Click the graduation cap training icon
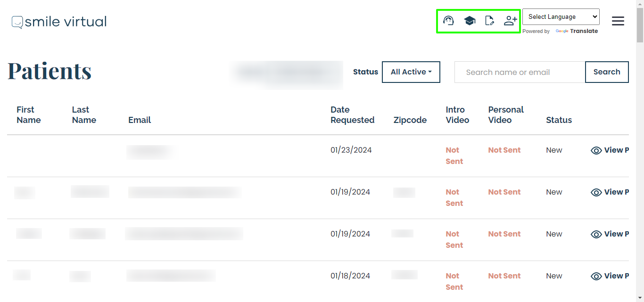The image size is (644, 302). pos(470,21)
